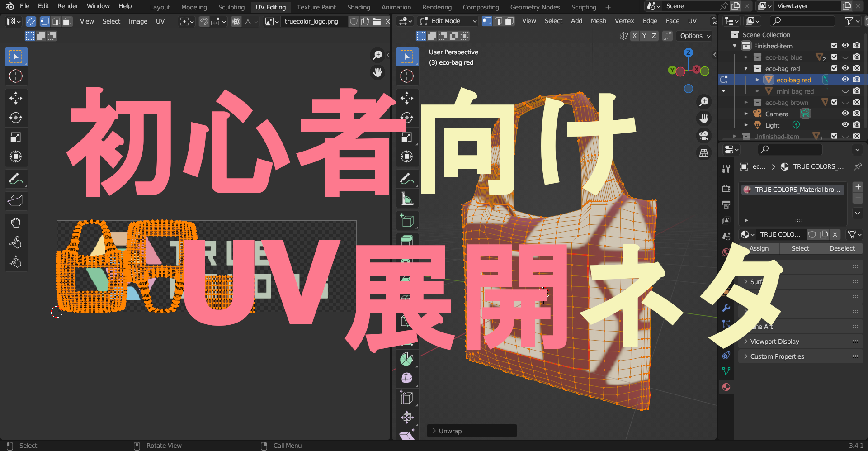This screenshot has height=451, width=868.
Task: Toggle visibility of the Camera object
Action: click(x=845, y=114)
